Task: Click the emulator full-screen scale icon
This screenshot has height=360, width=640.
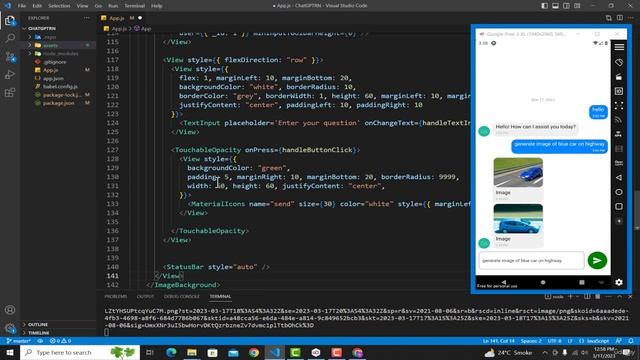Action: pyautogui.click(x=619, y=106)
